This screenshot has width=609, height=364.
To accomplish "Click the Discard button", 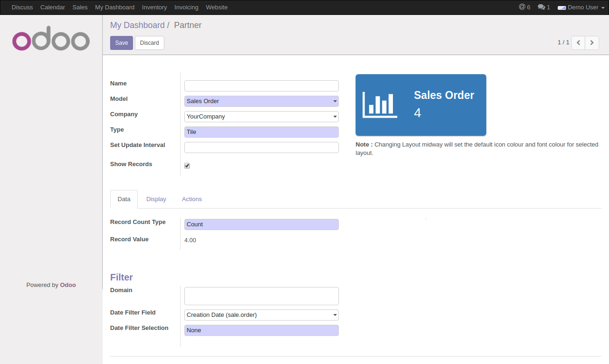I will click(149, 43).
